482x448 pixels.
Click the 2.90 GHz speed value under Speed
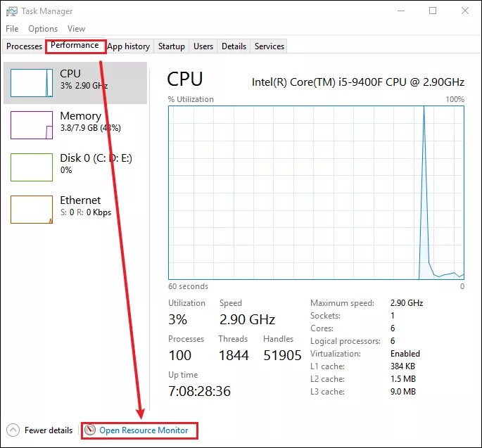247,319
